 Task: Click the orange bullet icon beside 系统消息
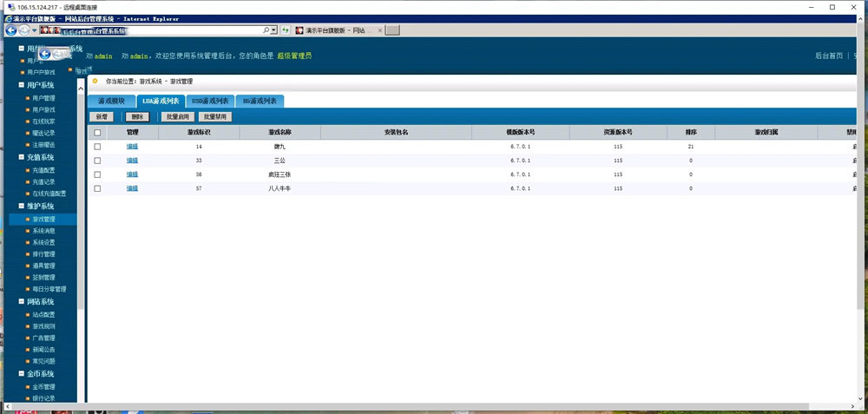pyautogui.click(x=28, y=231)
